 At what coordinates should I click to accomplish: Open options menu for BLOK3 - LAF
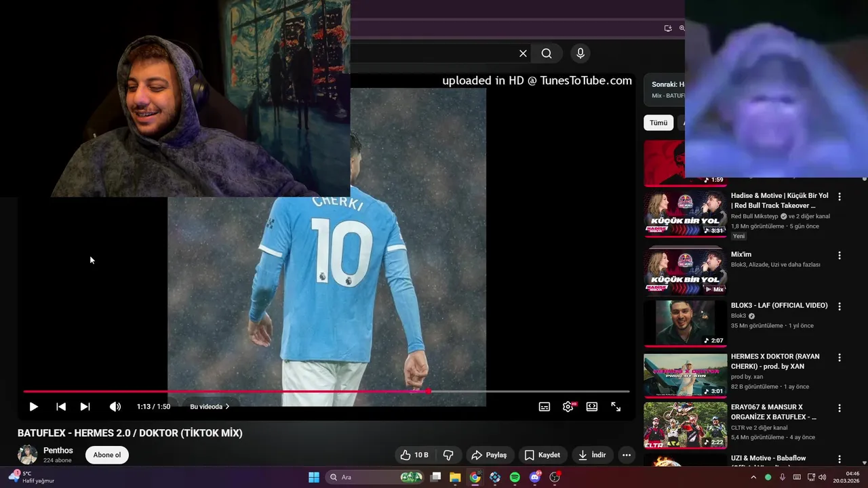840,306
